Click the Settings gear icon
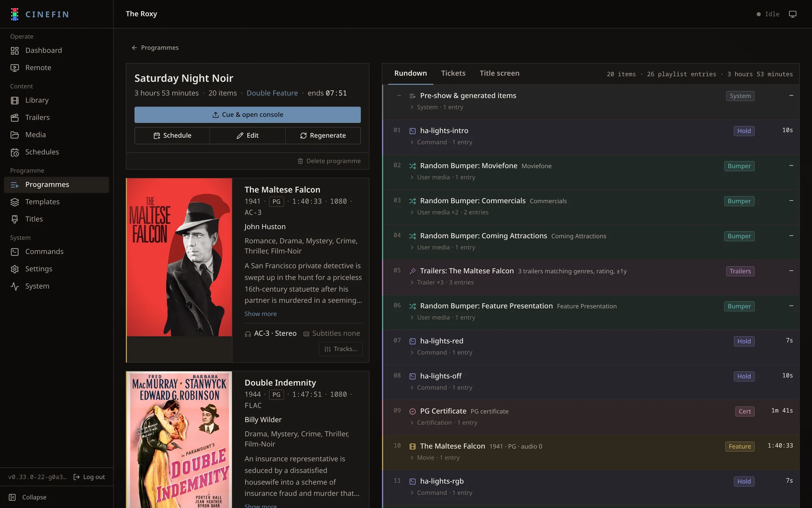Image resolution: width=812 pixels, height=508 pixels. pyautogui.click(x=15, y=269)
